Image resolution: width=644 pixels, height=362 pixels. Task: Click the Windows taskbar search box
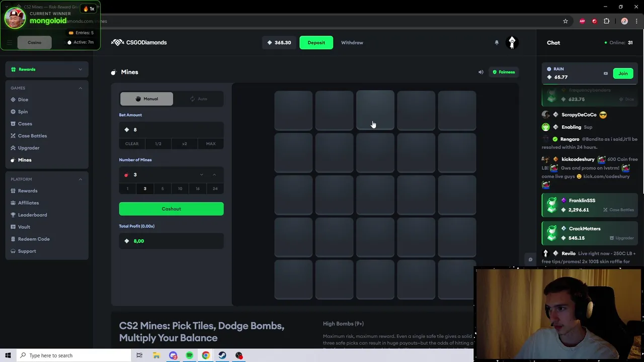pos(74,355)
